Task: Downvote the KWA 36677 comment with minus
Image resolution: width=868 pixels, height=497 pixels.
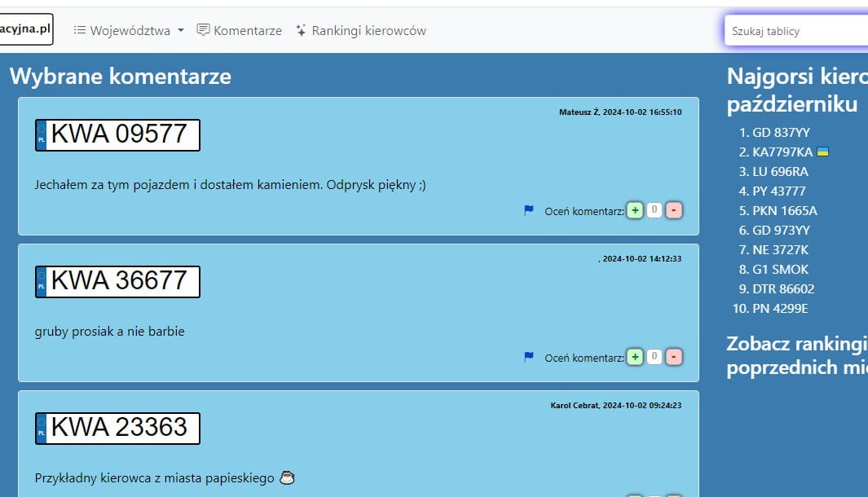Action: click(674, 357)
